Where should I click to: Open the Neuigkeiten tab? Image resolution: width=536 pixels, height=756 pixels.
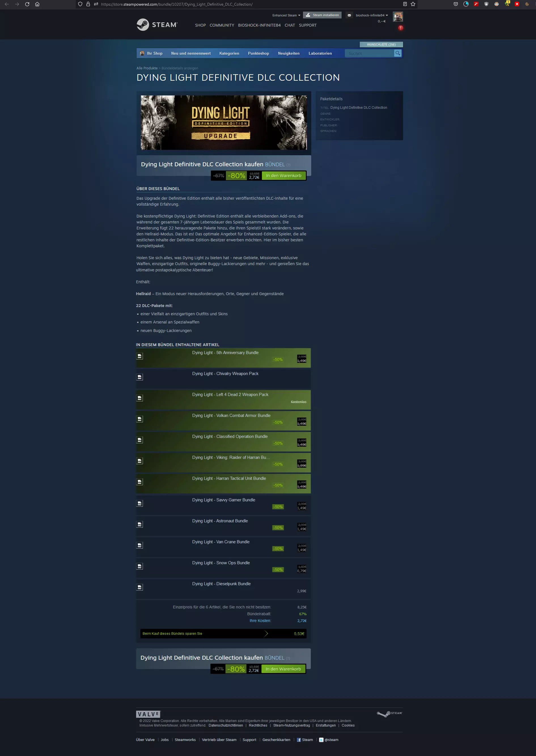289,54
